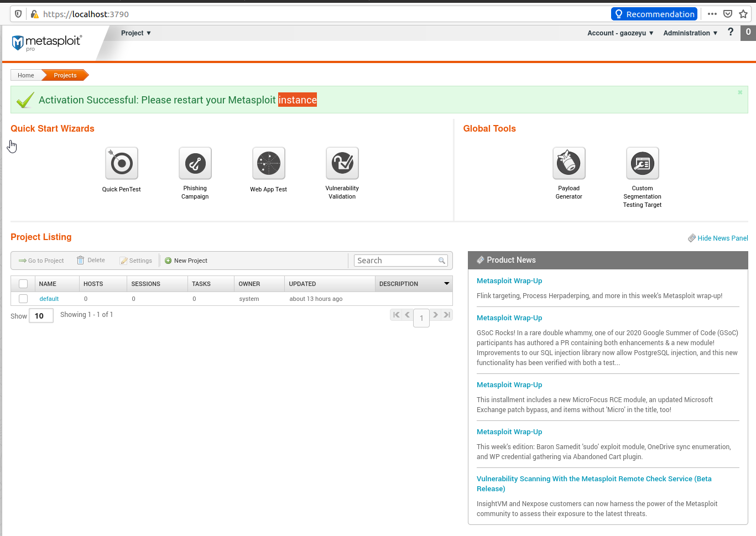Open Custom Segmentation Testing Target
The width and height of the screenshot is (756, 536).
point(642,163)
